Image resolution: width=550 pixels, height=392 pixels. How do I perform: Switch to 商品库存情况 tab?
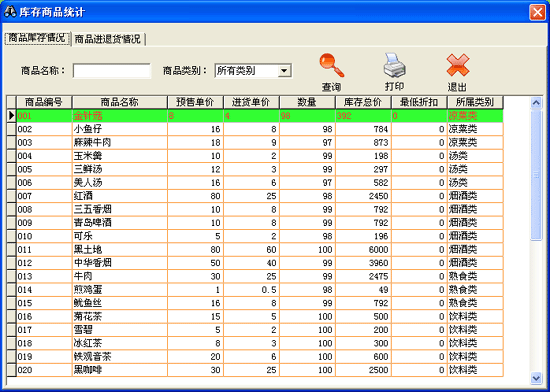(37, 38)
